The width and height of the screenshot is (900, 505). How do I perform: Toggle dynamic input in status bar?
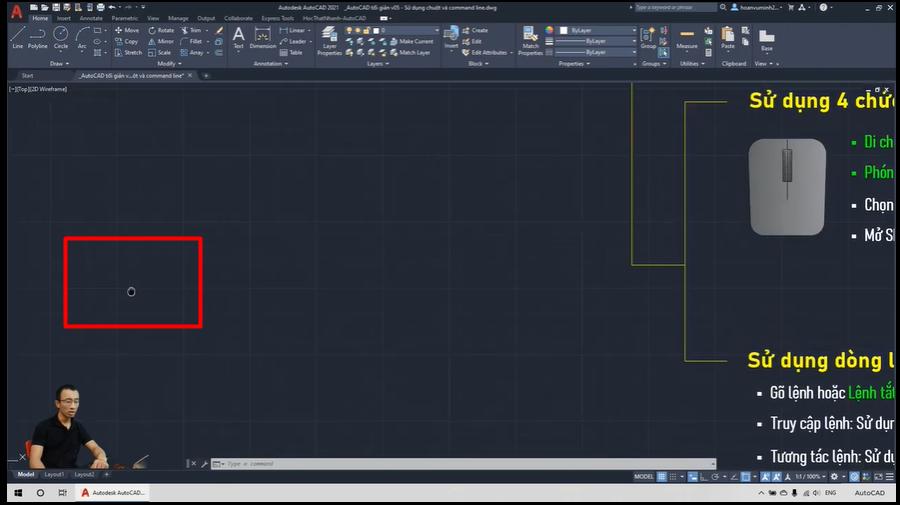pyautogui.click(x=693, y=476)
